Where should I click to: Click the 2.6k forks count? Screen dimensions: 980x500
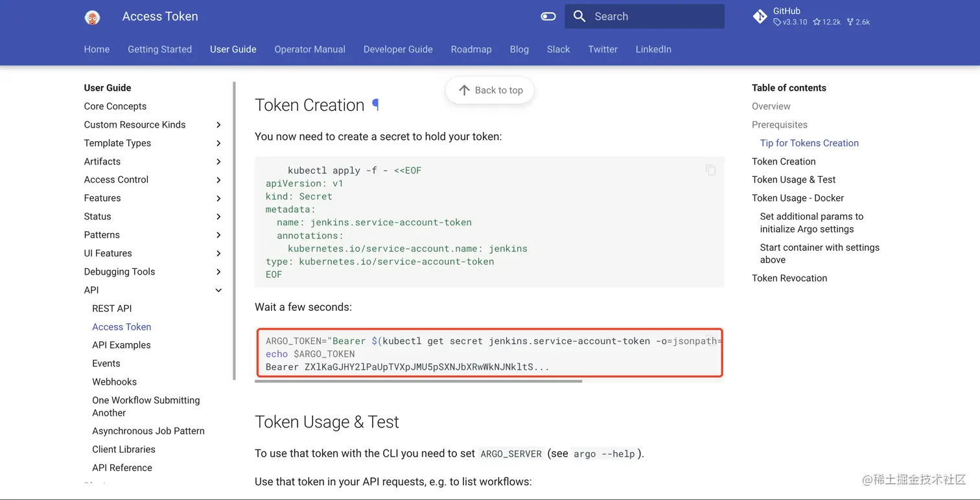(x=858, y=22)
